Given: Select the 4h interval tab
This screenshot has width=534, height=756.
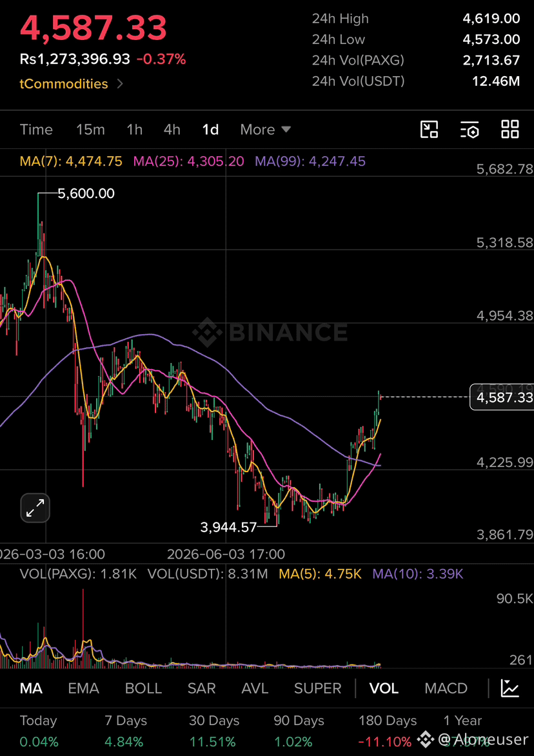Looking at the screenshot, I should pos(172,130).
